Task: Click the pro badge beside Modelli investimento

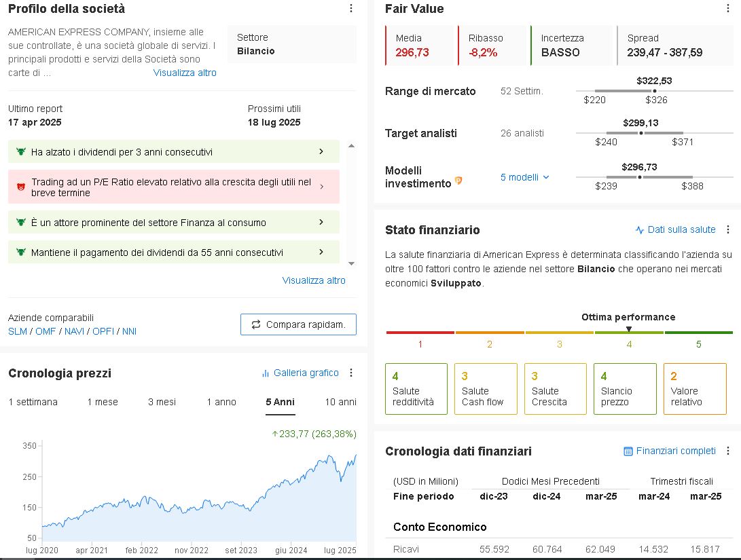Action: pyautogui.click(x=458, y=181)
